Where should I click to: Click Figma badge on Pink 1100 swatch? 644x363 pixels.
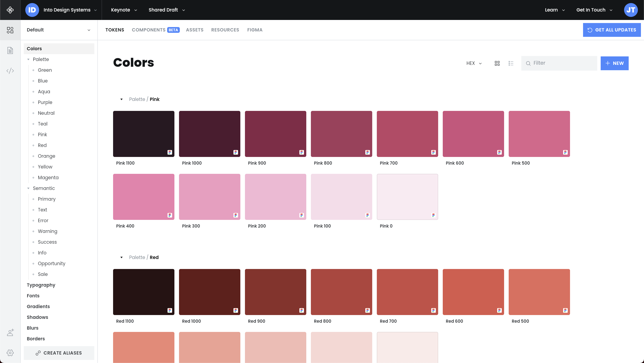(x=170, y=152)
